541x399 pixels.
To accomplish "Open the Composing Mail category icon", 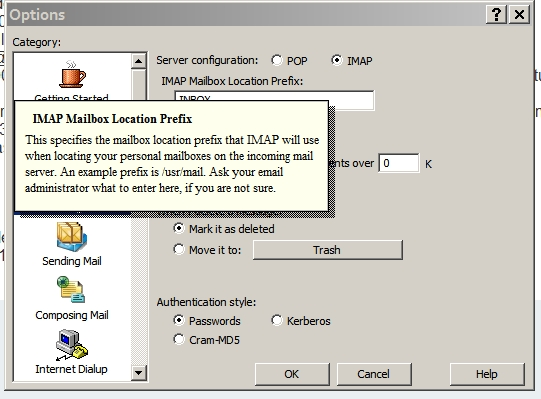I will (x=71, y=290).
